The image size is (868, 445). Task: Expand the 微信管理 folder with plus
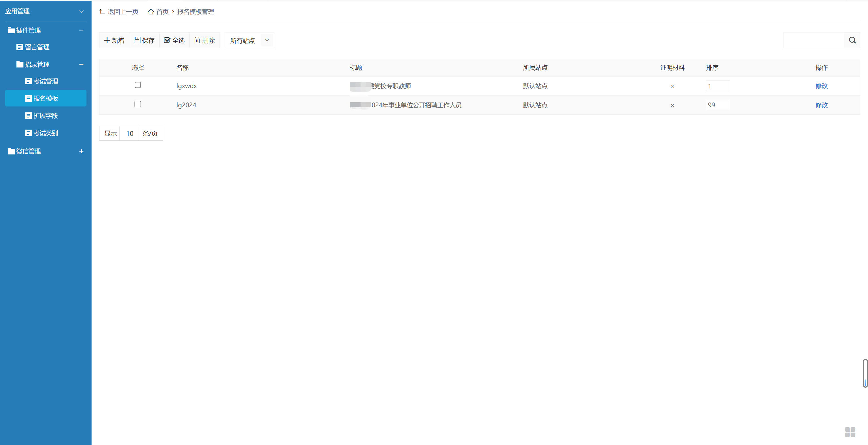click(x=81, y=151)
